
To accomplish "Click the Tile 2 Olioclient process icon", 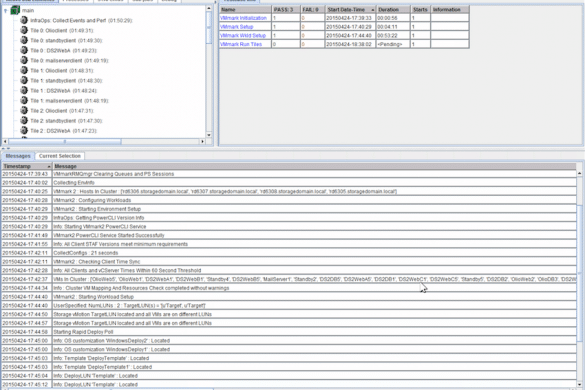I will [x=24, y=110].
